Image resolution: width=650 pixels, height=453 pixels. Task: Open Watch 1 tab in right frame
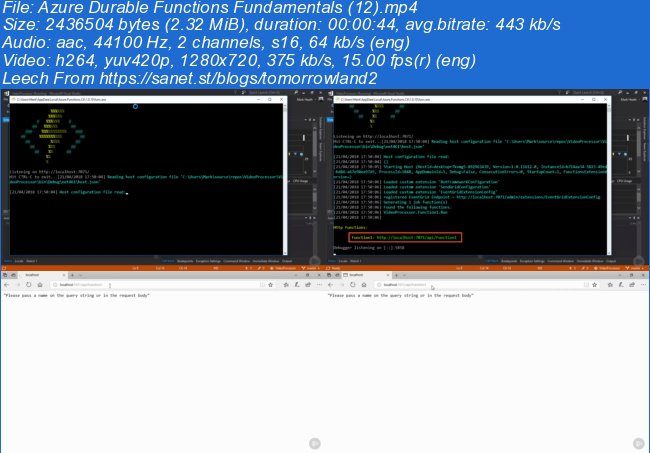tap(356, 261)
